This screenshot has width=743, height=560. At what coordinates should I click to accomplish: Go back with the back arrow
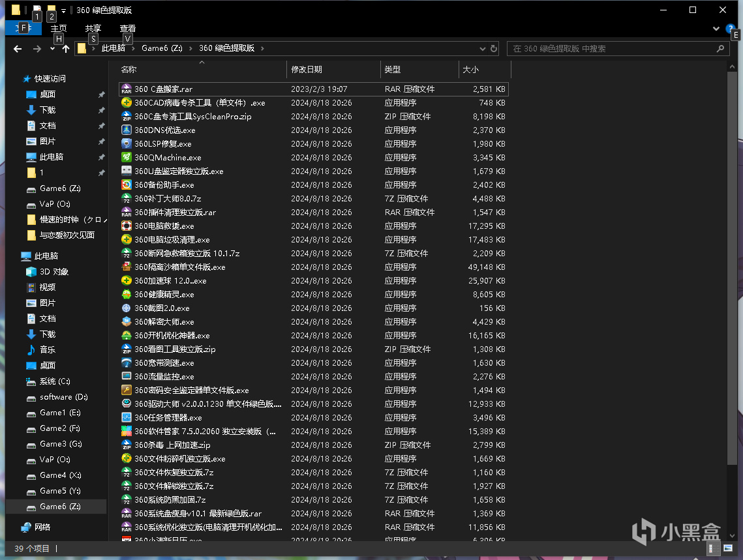tap(18, 49)
